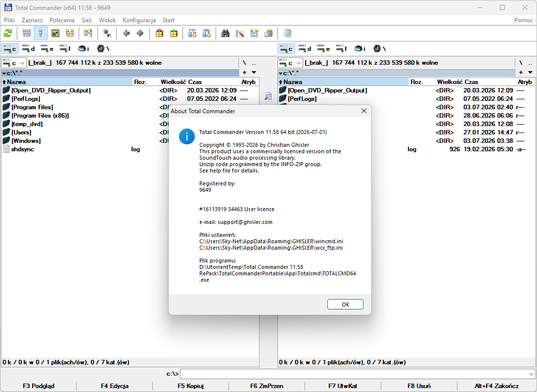Open the Pliki menu
The width and height of the screenshot is (537, 392).
click(x=9, y=20)
